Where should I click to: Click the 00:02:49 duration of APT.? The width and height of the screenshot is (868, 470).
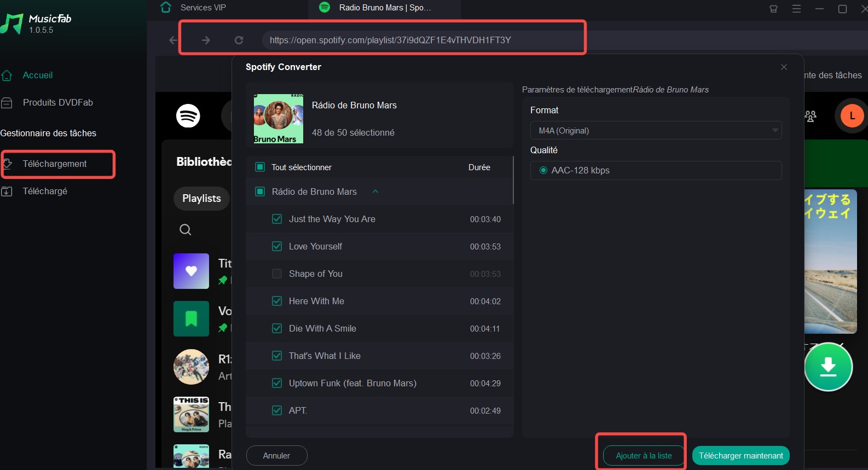(x=485, y=410)
